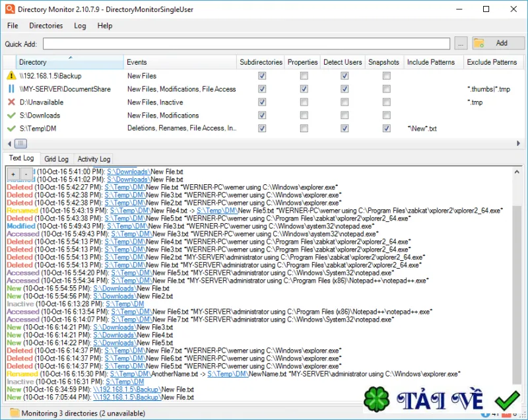Switch to the Activity Log tab

coord(94,159)
